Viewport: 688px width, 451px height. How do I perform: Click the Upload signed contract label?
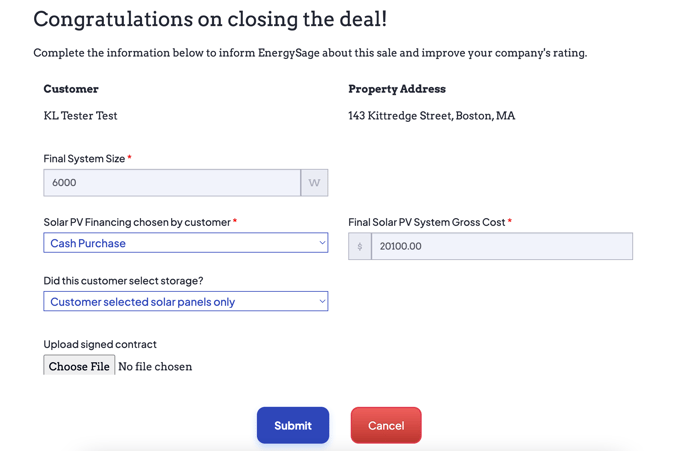[100, 344]
